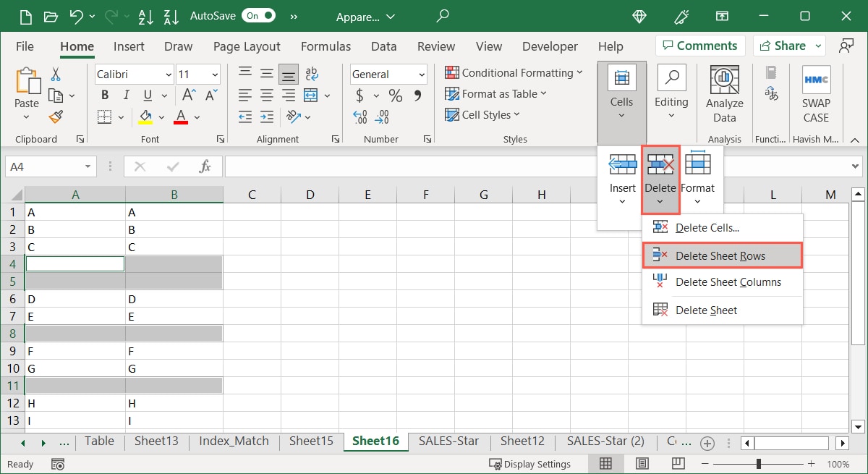Screen dimensions: 868x474
Task: Open the Comments pane
Action: (699, 45)
